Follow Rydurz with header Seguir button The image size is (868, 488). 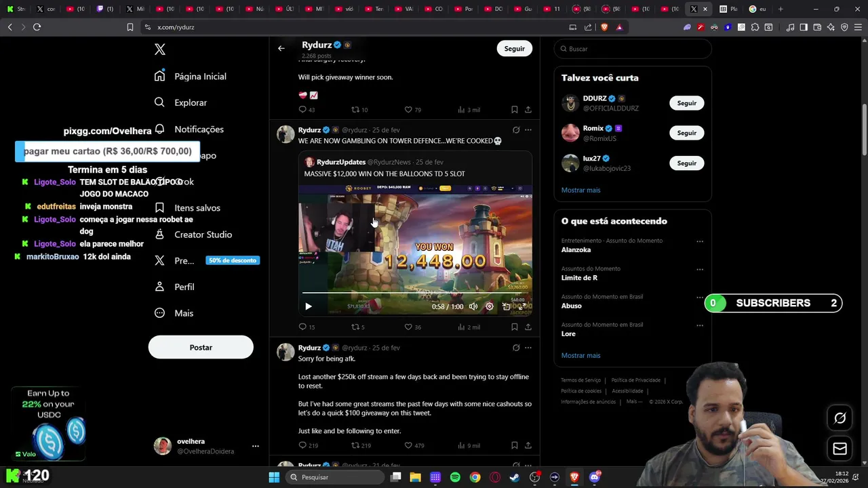click(x=515, y=49)
